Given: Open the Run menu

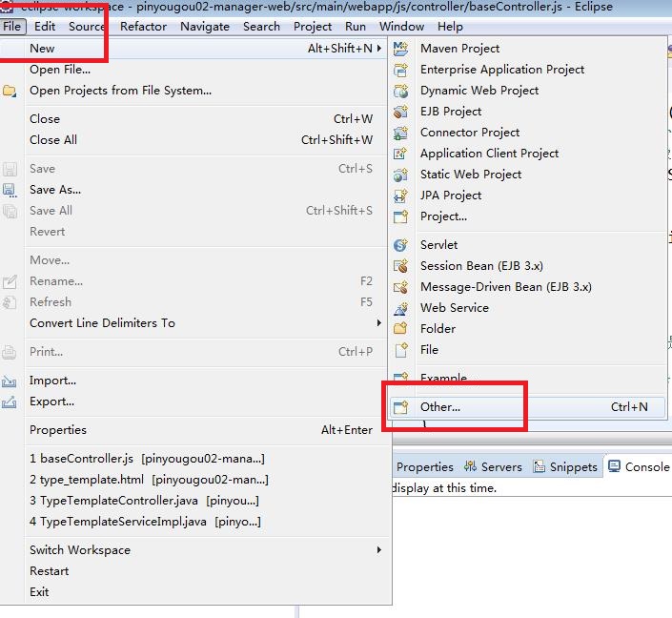Looking at the screenshot, I should (356, 27).
